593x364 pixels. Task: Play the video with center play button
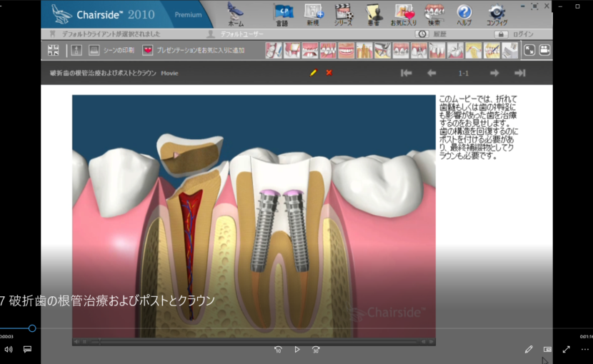click(x=297, y=350)
